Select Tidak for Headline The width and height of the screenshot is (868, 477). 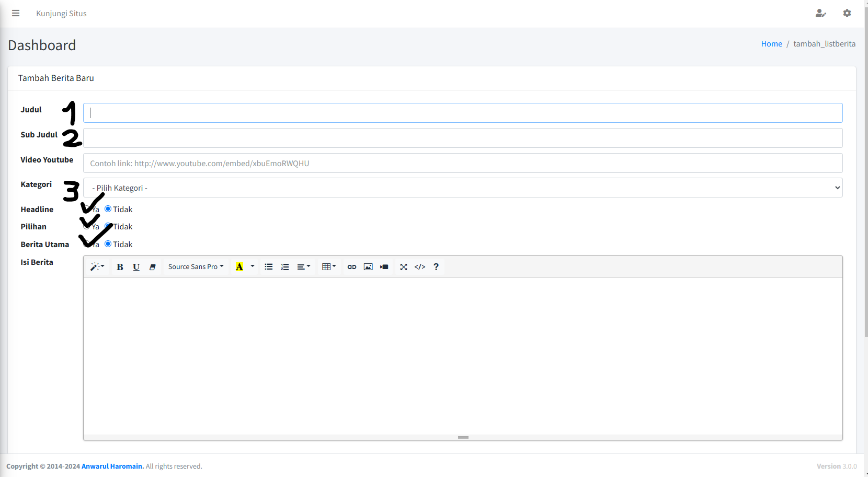coord(108,209)
